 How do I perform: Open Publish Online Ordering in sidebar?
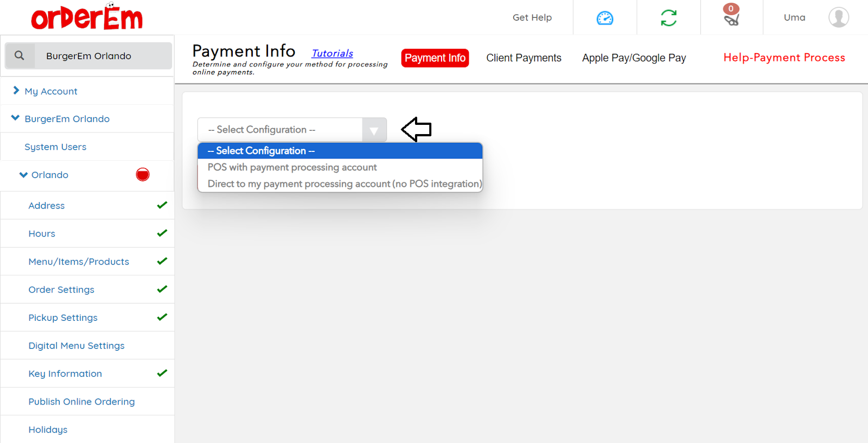(x=81, y=402)
